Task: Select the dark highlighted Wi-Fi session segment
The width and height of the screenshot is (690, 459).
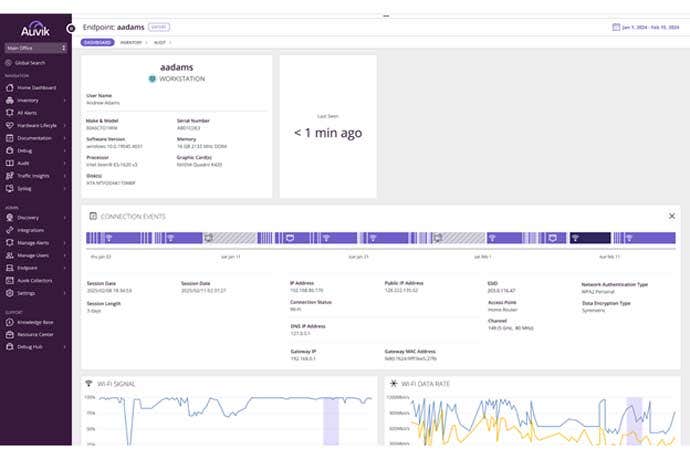Action: pos(590,238)
